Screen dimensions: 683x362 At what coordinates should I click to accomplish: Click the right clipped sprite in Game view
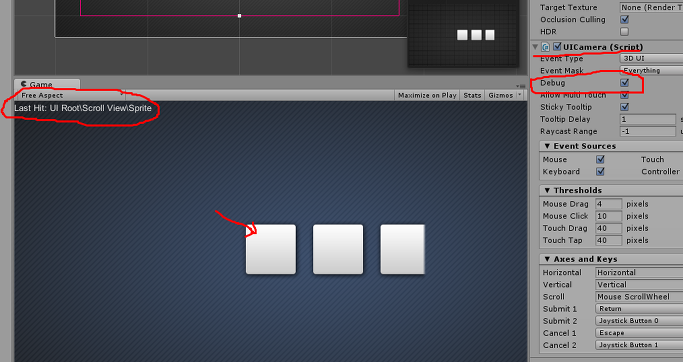pyautogui.click(x=402, y=249)
